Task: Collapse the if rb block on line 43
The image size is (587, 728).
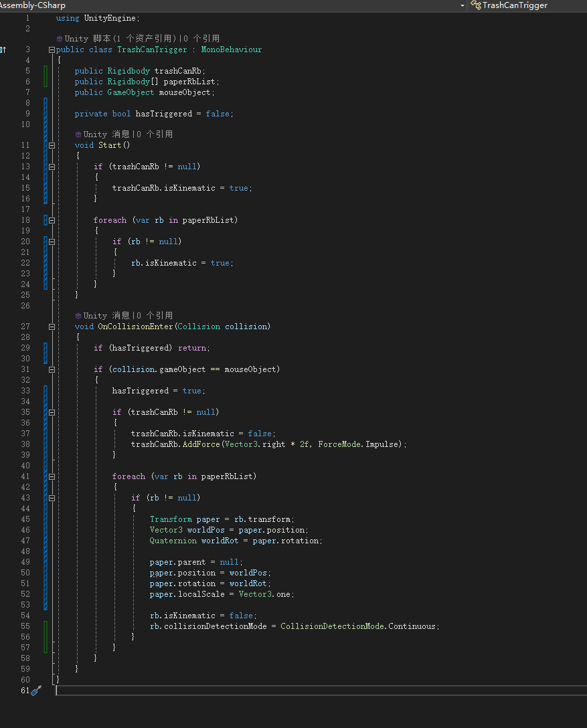Action: pyautogui.click(x=52, y=498)
